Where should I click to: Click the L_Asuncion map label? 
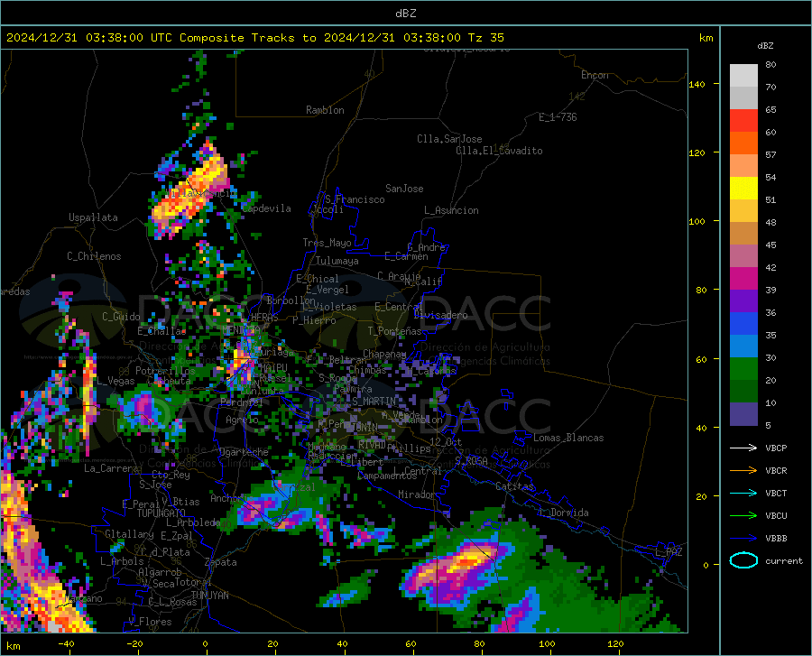click(x=451, y=210)
